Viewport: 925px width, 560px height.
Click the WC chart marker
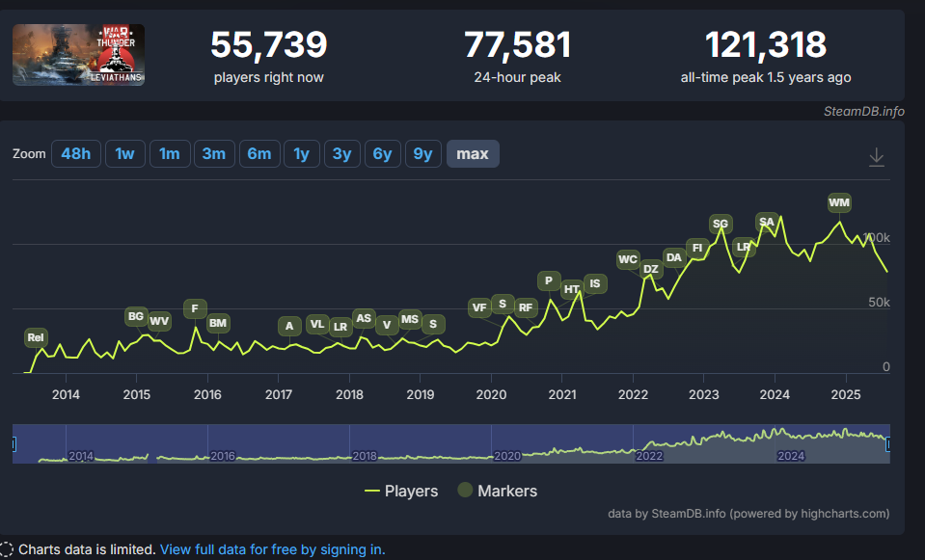coord(628,259)
